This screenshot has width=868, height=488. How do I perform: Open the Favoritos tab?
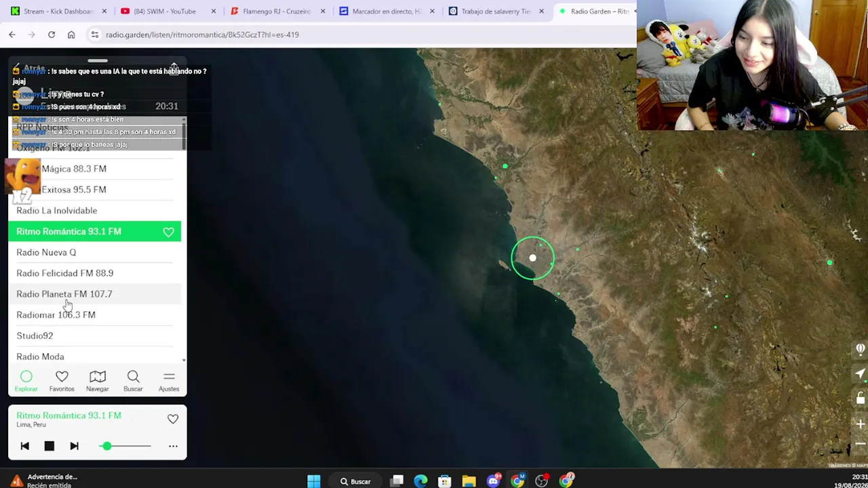point(62,381)
